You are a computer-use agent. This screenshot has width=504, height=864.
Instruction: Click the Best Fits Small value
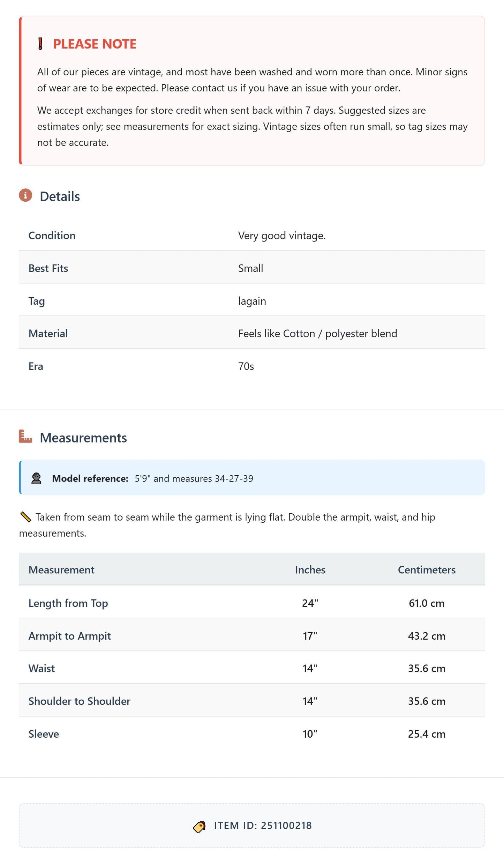pos(250,268)
